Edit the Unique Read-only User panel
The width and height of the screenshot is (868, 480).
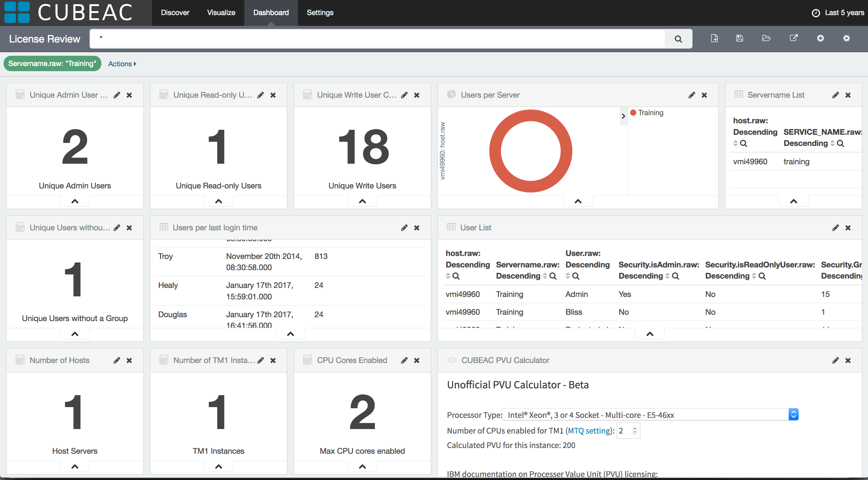pyautogui.click(x=261, y=95)
